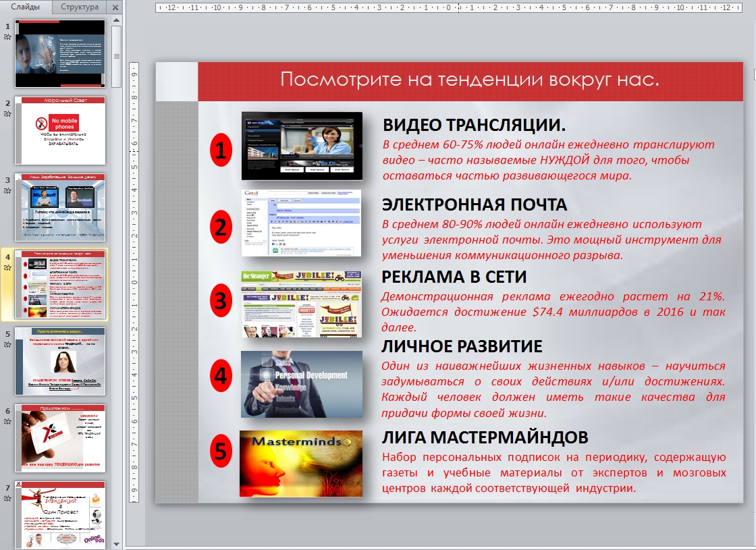The height and width of the screenshot is (550, 756).
Task: Click animation star icon under slide 4
Action: click(x=7, y=268)
